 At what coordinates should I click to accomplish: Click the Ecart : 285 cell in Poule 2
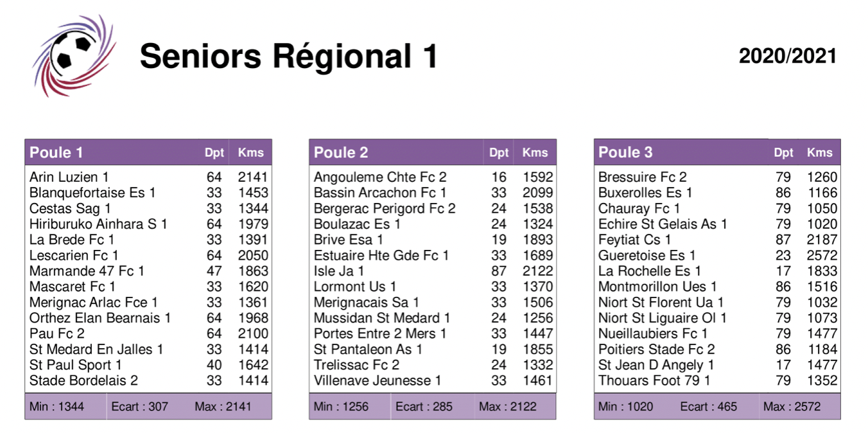tap(424, 406)
